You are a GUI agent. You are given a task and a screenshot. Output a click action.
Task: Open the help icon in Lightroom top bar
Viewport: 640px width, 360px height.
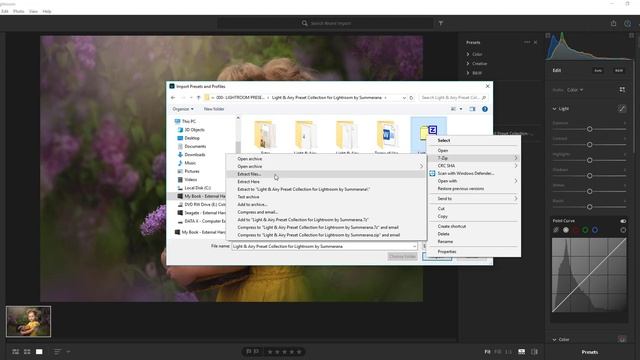627,23
